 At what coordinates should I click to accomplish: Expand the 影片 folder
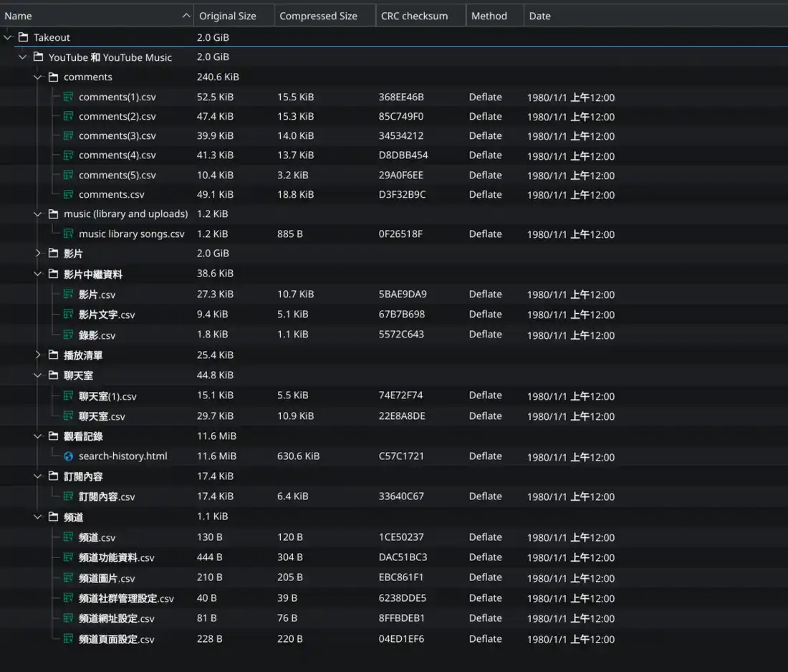pyautogui.click(x=38, y=253)
